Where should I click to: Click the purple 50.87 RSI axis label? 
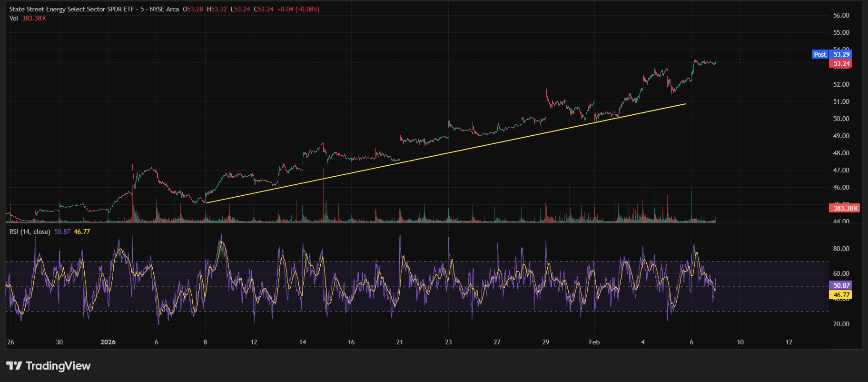click(x=841, y=285)
